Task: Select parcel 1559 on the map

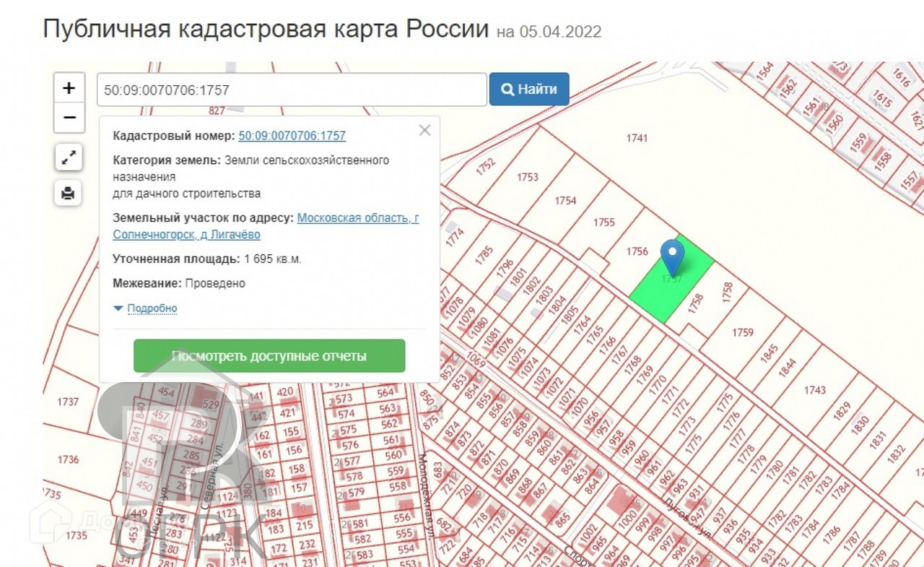Action: pos(858,142)
